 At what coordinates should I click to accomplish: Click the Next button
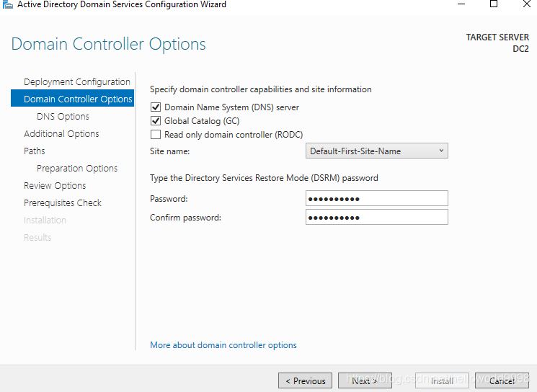[365, 380]
